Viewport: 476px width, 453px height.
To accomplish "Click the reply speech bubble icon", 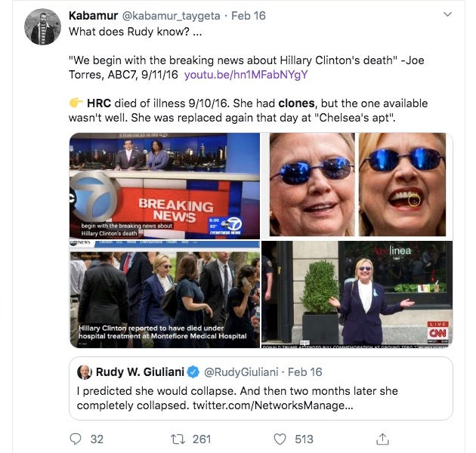I will 76,439.
